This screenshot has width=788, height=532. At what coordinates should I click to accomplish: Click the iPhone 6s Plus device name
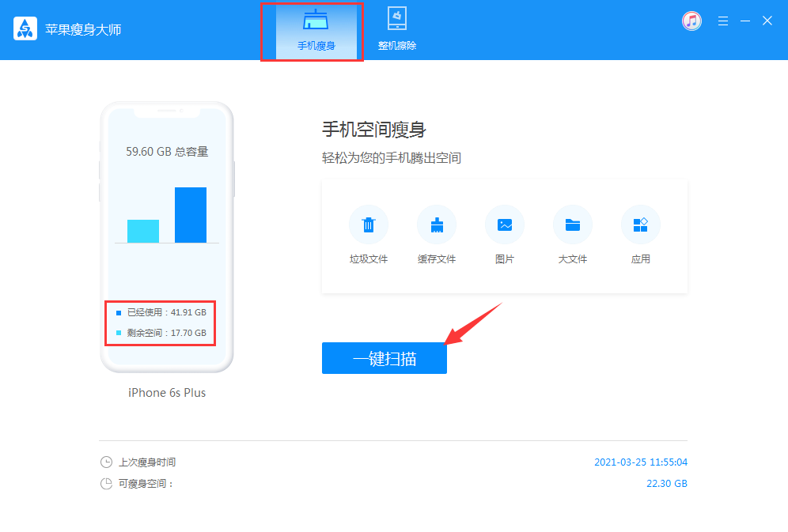pos(167,392)
